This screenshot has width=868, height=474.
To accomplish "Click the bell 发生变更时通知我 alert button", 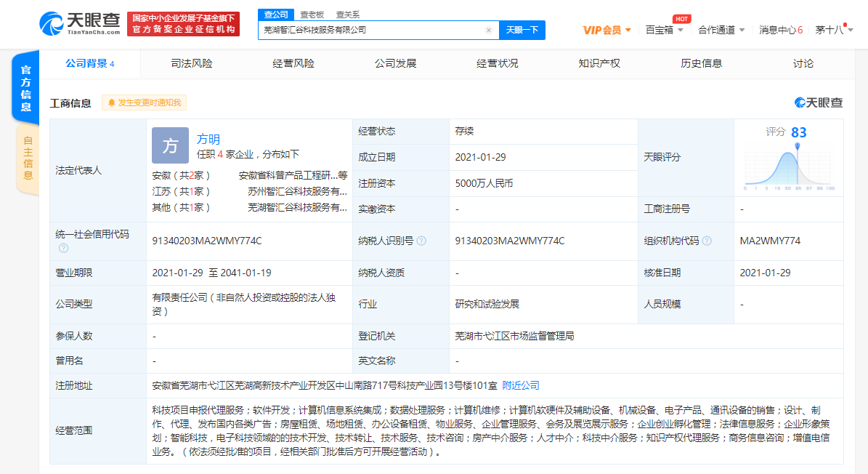I will click(x=144, y=103).
